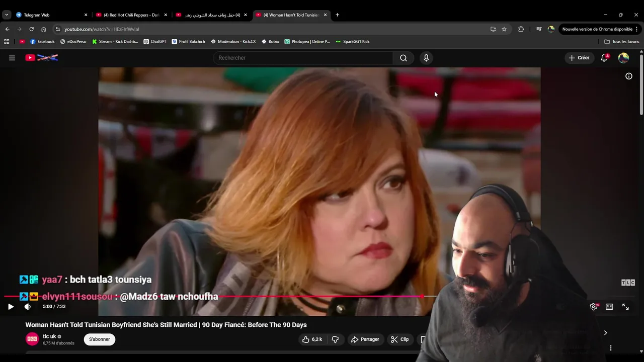Create a Clip of the video
The height and width of the screenshot is (362, 644).
click(400, 339)
